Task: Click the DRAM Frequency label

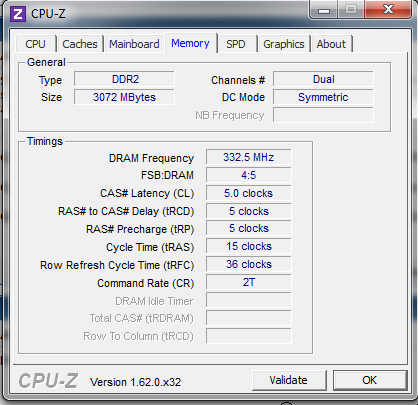Action: (x=151, y=158)
